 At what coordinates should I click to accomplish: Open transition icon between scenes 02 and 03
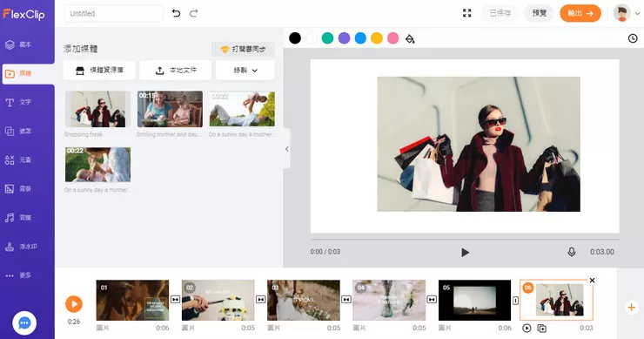pyautogui.click(x=261, y=300)
